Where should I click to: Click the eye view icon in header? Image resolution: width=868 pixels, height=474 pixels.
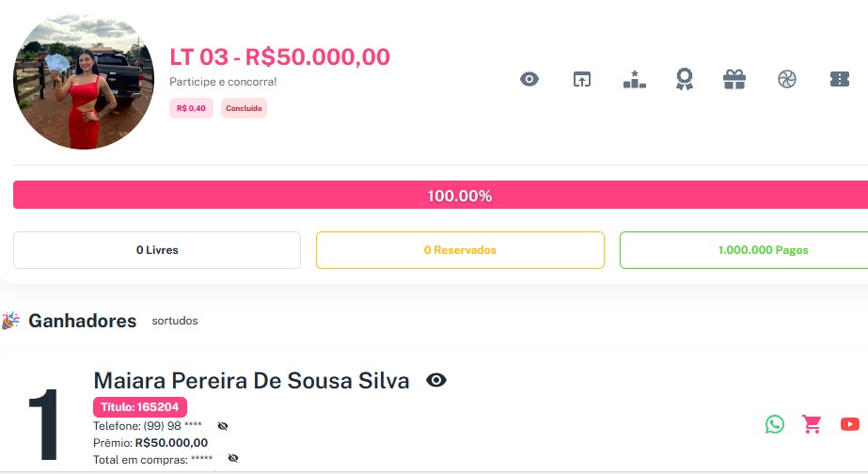[529, 80]
